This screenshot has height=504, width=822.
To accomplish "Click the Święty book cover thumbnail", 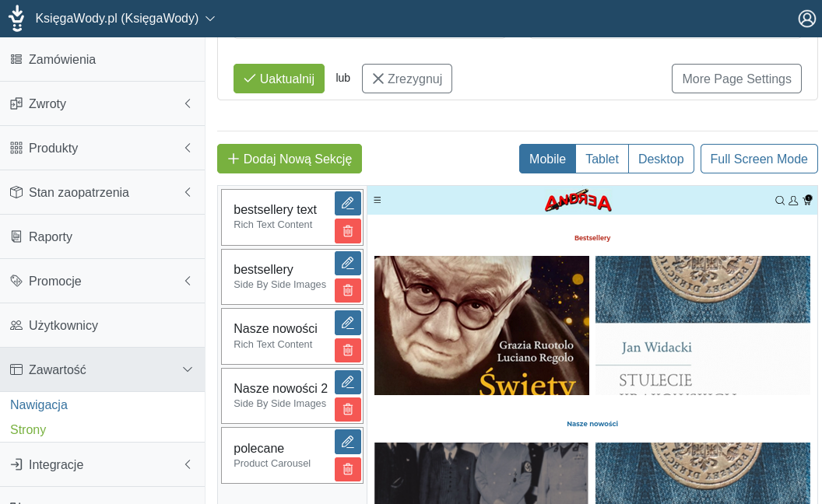I will (482, 325).
